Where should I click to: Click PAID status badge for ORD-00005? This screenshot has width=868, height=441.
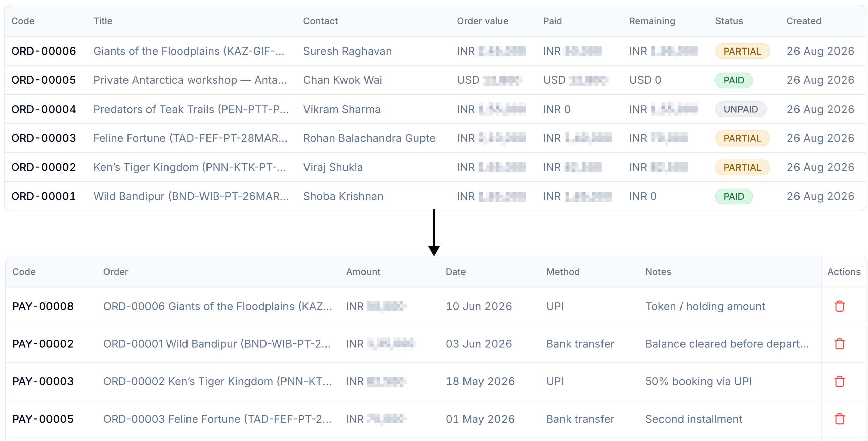733,80
